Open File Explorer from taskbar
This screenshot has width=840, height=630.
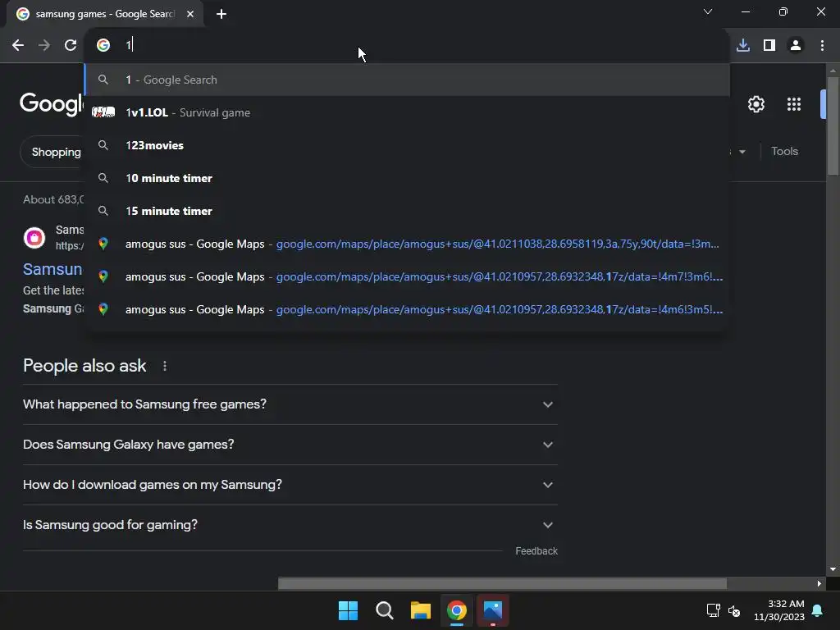click(x=421, y=610)
